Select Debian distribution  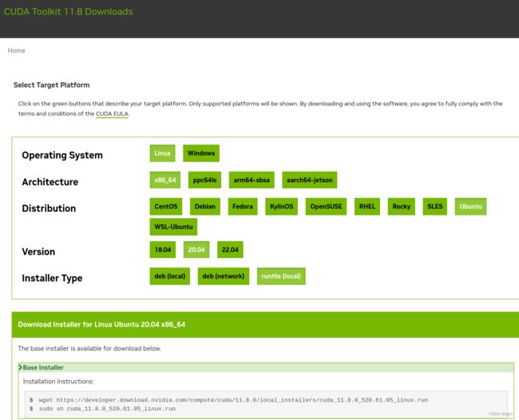pos(205,207)
